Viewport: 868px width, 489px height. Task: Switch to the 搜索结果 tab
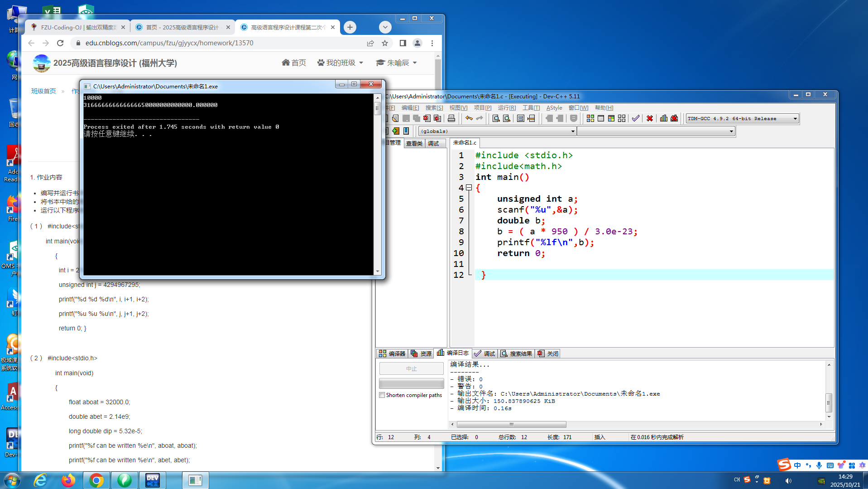(516, 353)
